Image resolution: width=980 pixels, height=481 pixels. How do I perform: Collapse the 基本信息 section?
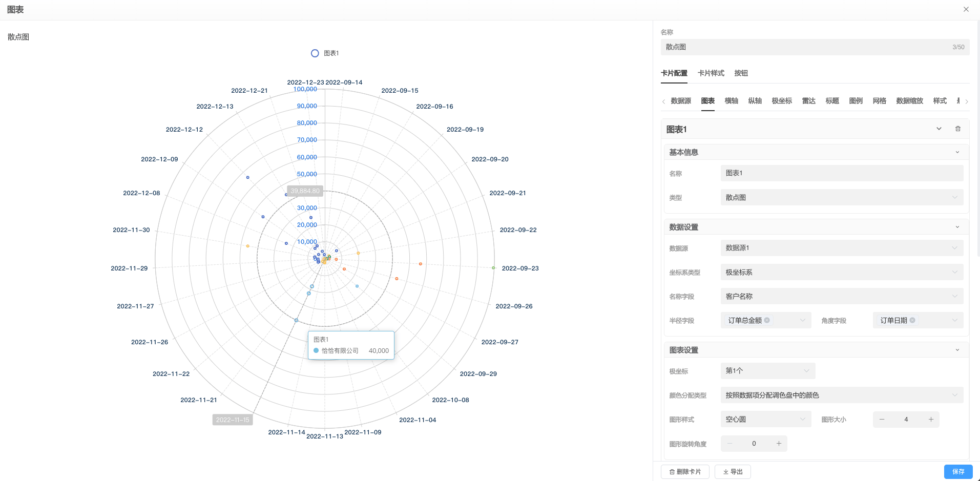[x=956, y=152]
